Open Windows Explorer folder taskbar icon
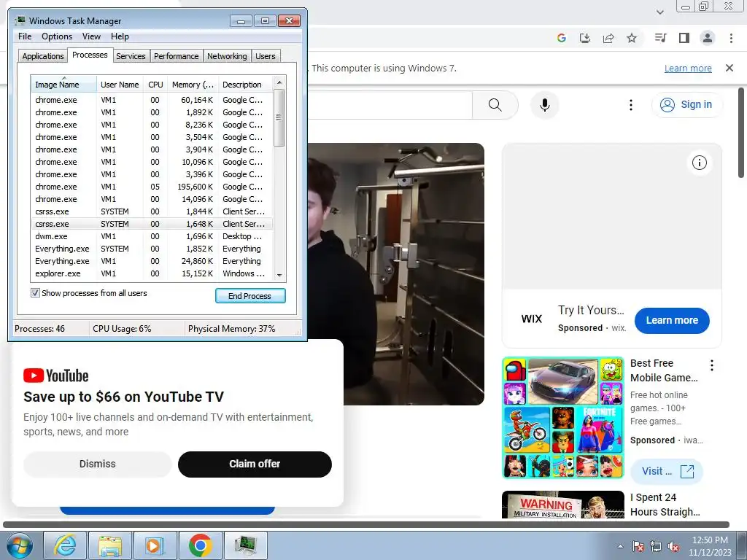Viewport: 747px width, 560px height. (109, 545)
